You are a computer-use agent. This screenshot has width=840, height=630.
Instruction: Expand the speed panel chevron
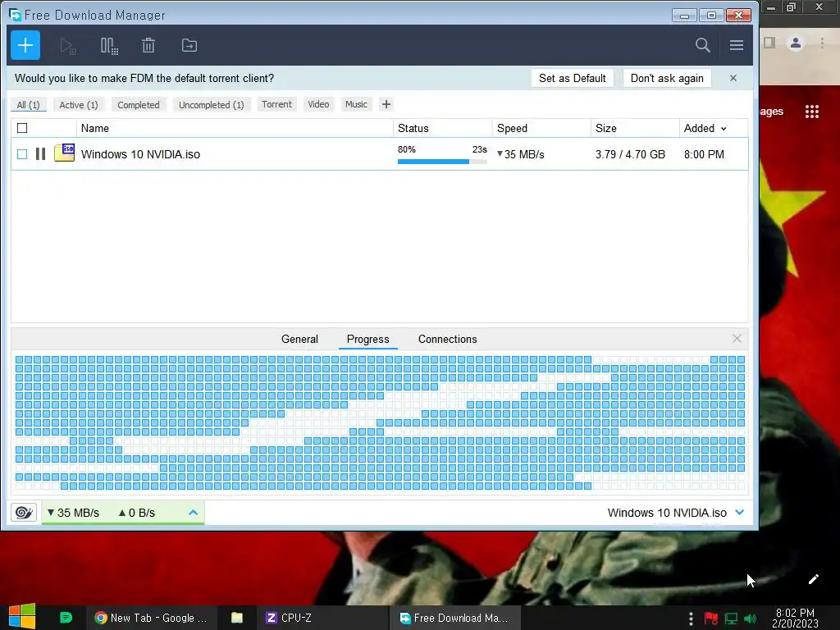point(194,513)
